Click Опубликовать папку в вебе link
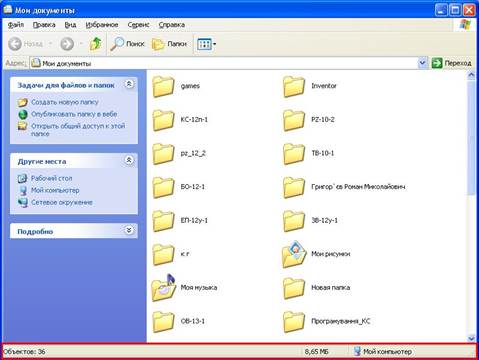 point(74,114)
